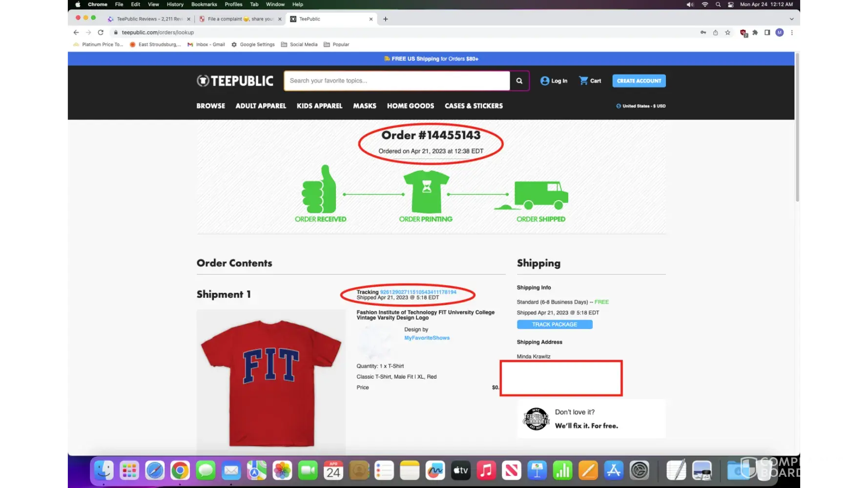
Task: Open the Chrome three-dot menu
Action: point(792,33)
